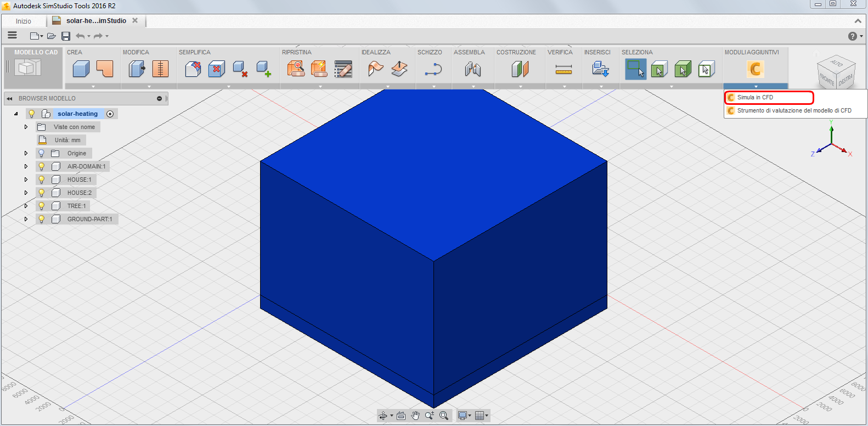Click the ASSEMBLA joint tool icon
868x426 pixels.
[473, 69]
